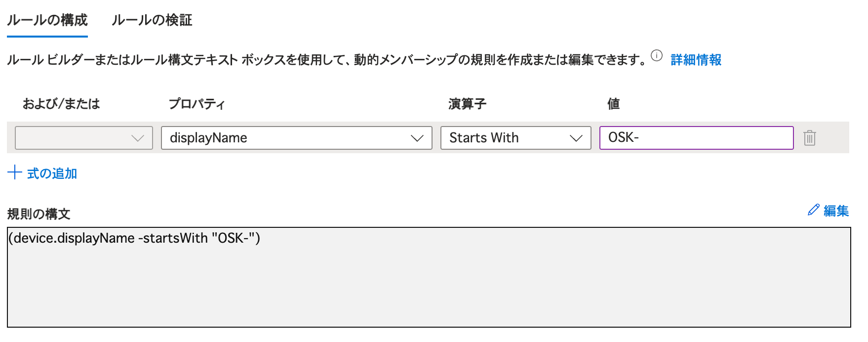Click the rule builder description text

pos(326,60)
